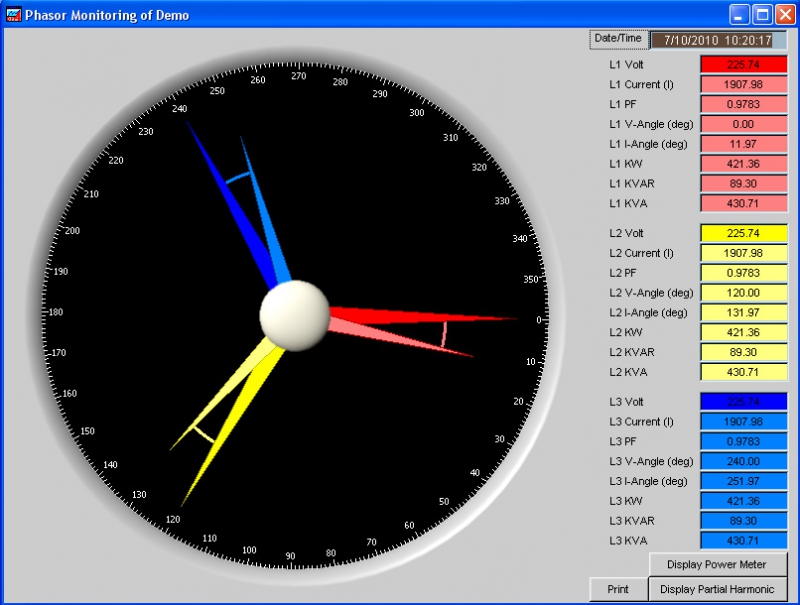This screenshot has width=800, height=605.
Task: Maximize the Phasor Monitoring window
Action: click(762, 15)
